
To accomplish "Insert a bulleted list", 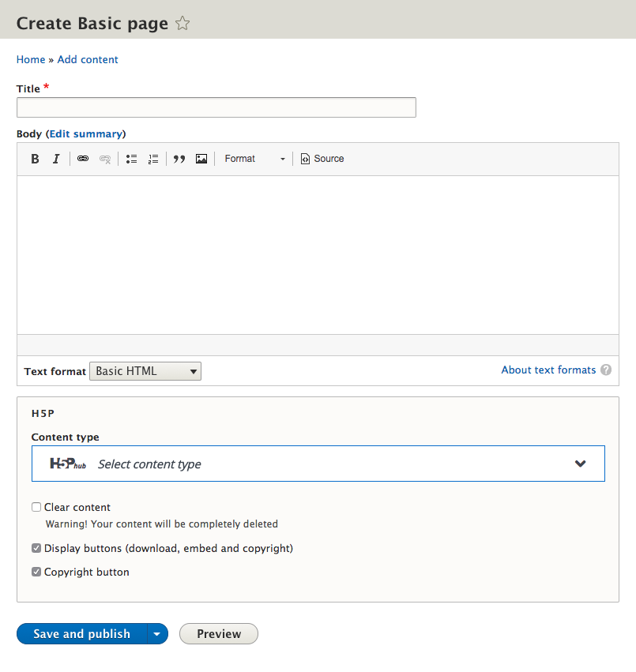I will click(x=131, y=159).
